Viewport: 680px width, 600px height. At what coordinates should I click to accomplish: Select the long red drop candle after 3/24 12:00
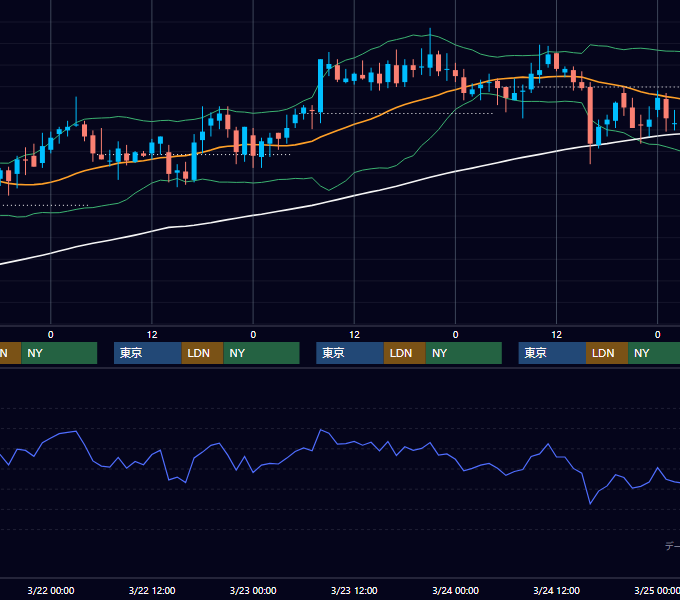(x=590, y=115)
